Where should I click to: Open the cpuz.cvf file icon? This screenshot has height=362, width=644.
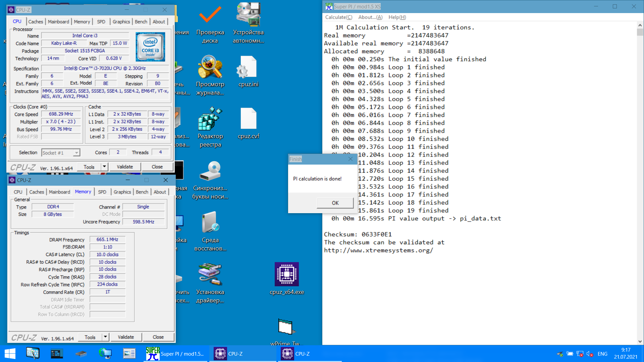pyautogui.click(x=248, y=123)
